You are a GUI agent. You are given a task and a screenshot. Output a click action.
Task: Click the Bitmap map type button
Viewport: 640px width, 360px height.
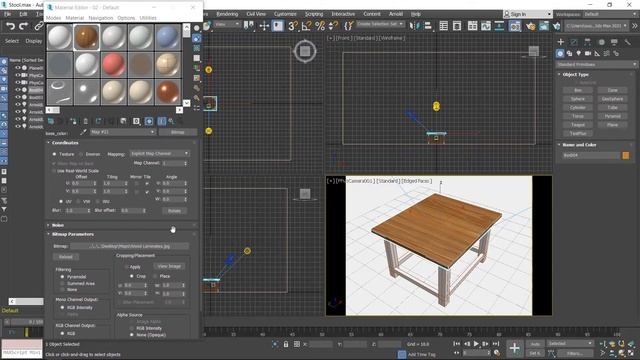pos(178,132)
